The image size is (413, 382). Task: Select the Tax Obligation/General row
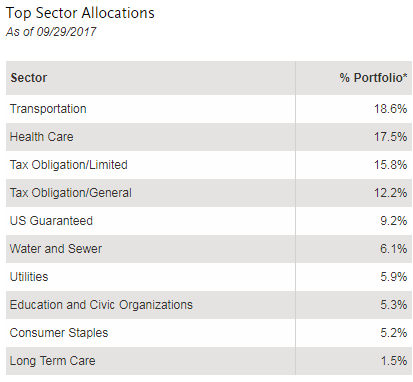(209, 193)
